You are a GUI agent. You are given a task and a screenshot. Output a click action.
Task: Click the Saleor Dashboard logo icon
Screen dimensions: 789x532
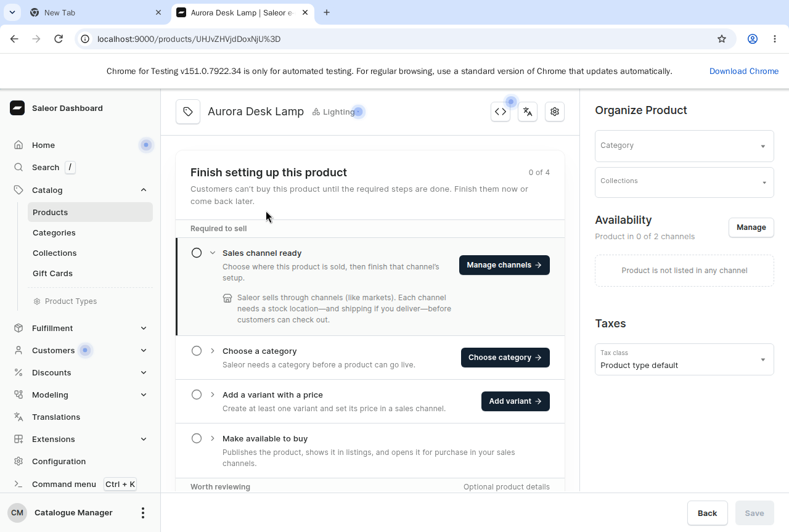[x=17, y=108]
